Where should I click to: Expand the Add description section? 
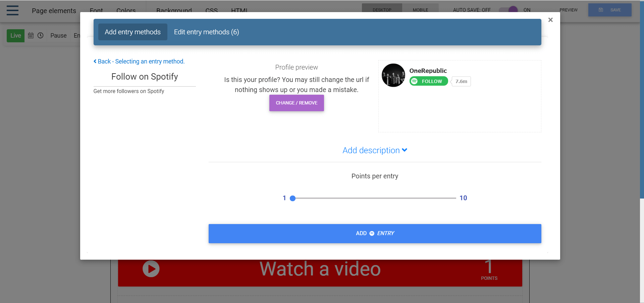click(x=375, y=150)
